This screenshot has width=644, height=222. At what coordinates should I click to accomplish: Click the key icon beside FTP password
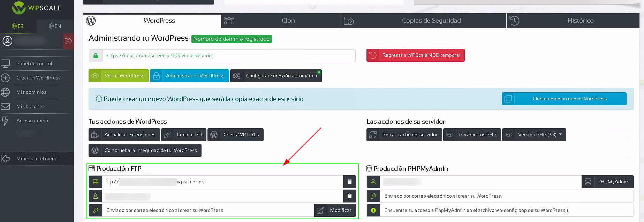click(96, 210)
